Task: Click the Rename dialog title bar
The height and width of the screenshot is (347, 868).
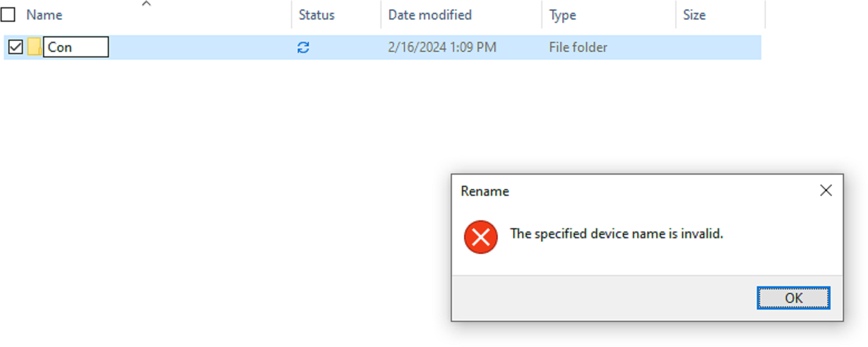Action: pos(614,191)
